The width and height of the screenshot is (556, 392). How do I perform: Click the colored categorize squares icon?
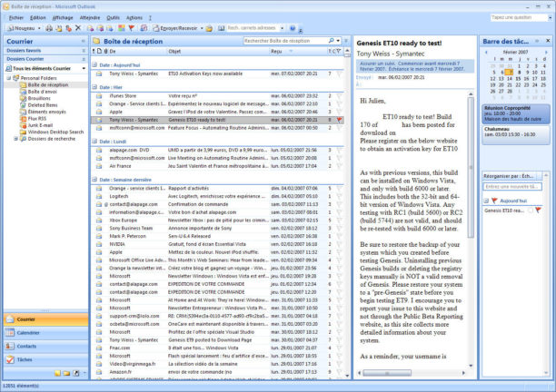coord(121,28)
